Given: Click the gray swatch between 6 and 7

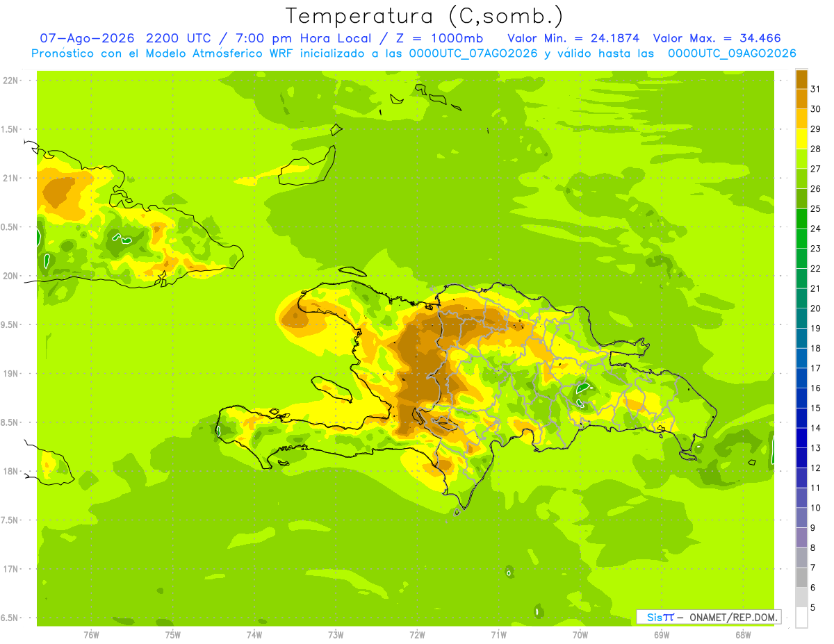Looking at the screenshot, I should pos(801,577).
